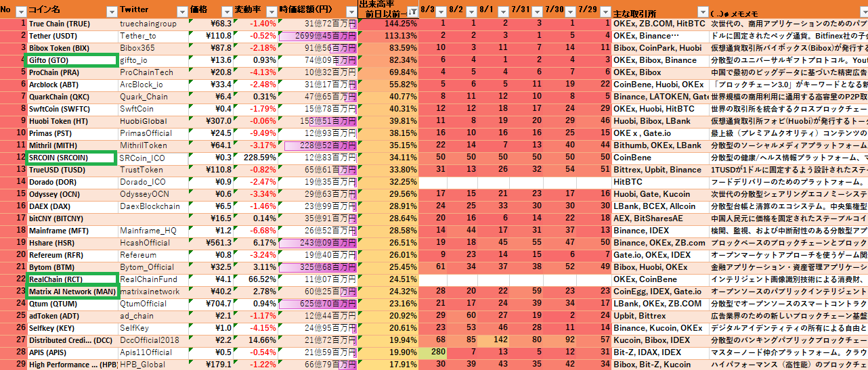The image size is (868, 370).
Task: Click SRCOIN's 228.59% change rate cell
Action: [x=255, y=158]
